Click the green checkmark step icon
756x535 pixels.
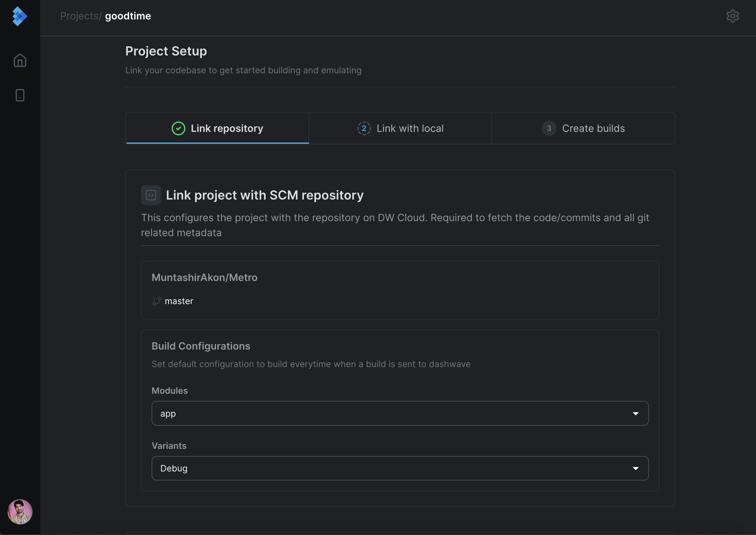coord(178,128)
